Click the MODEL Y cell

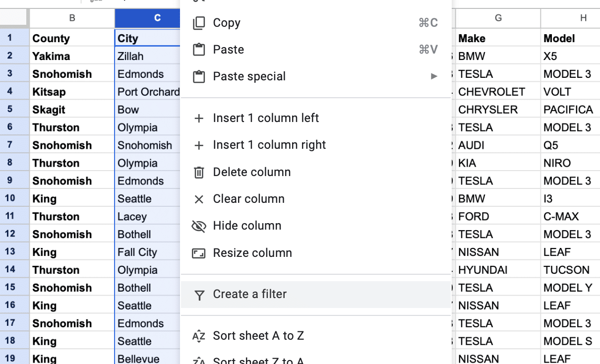click(570, 288)
